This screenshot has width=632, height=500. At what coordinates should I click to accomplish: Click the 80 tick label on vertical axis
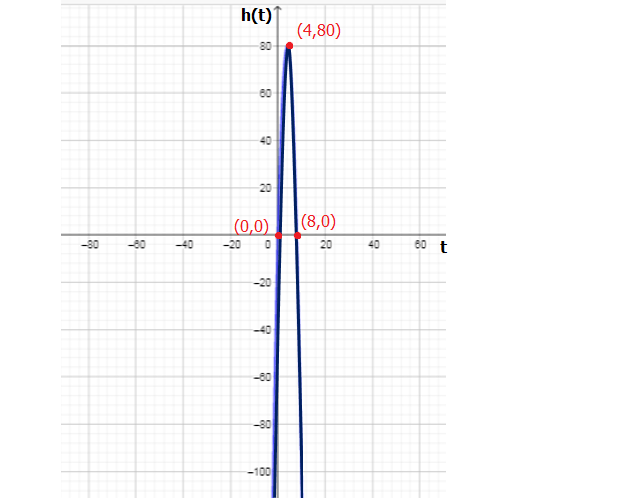267,46
